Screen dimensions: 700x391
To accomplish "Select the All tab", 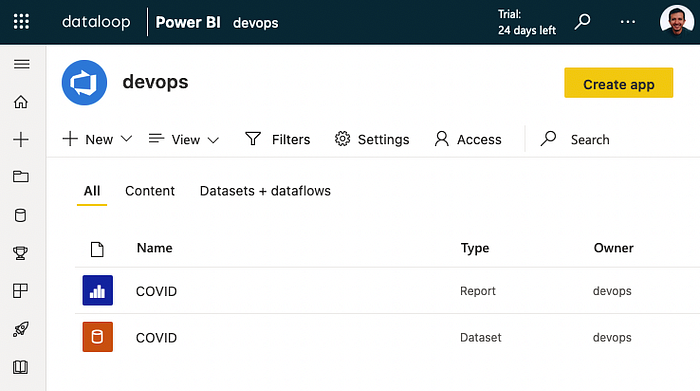I will (92, 191).
